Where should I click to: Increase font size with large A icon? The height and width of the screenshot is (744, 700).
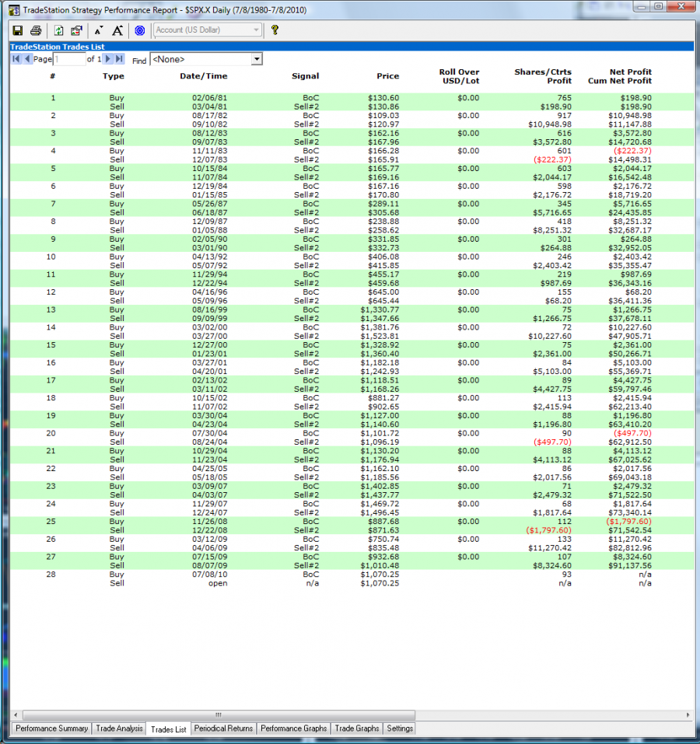(117, 31)
